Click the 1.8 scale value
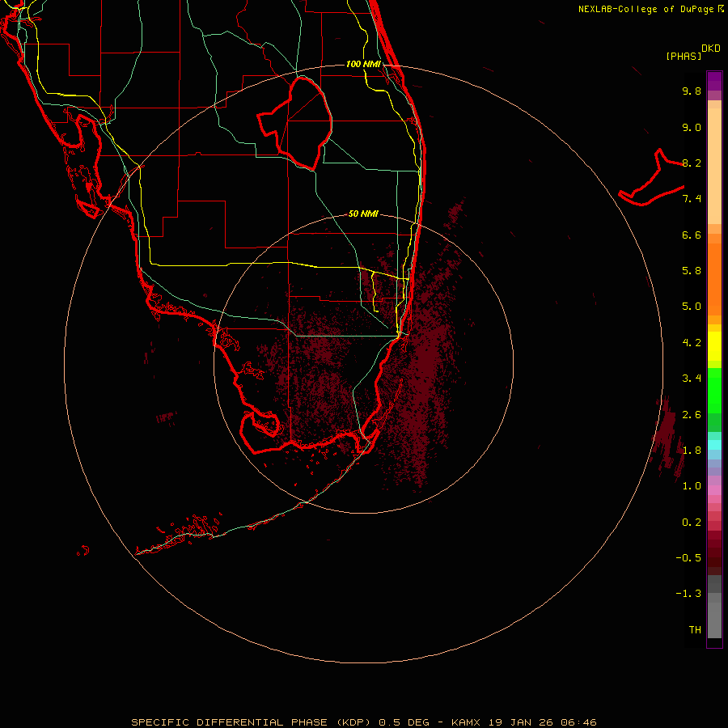The image size is (728, 728). (x=692, y=451)
